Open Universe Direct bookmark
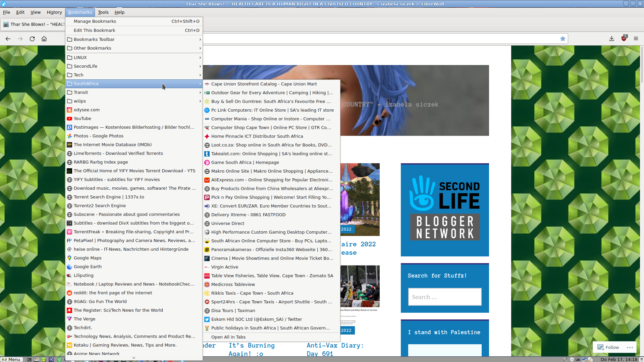This screenshot has width=644, height=362. (272, 224)
